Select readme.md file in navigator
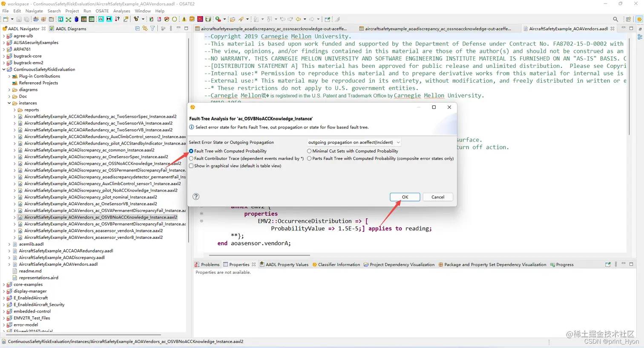This screenshot has height=348, width=644. tap(30, 271)
